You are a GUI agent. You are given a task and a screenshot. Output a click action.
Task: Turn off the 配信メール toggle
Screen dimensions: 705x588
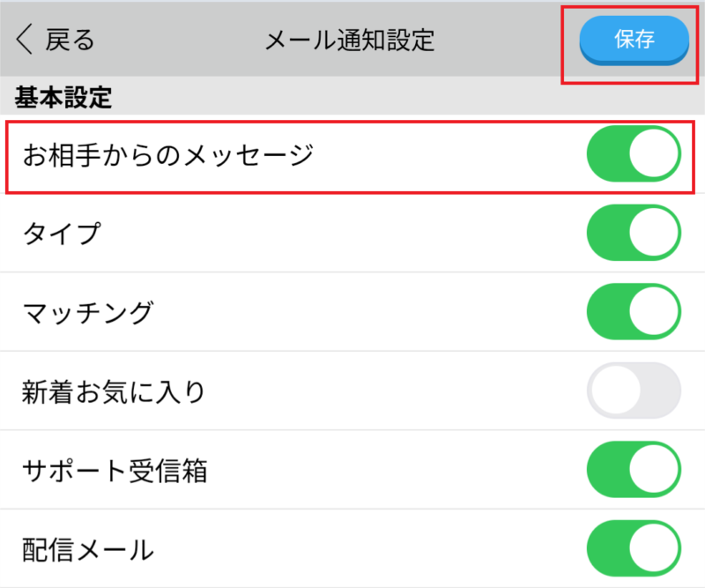click(x=634, y=549)
